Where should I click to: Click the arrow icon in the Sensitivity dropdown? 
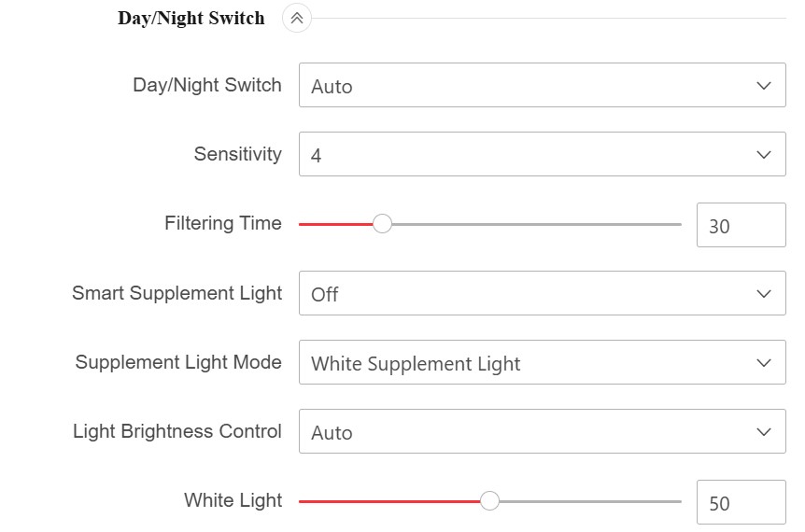(x=764, y=155)
